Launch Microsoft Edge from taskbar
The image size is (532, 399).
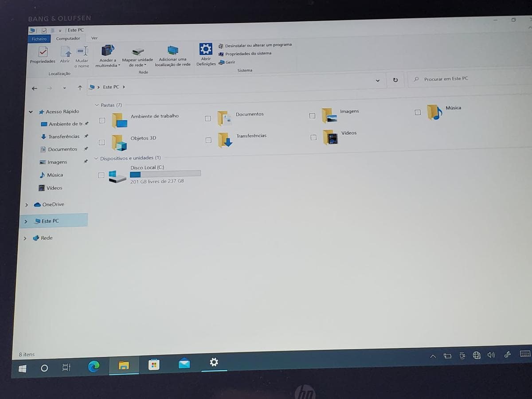click(94, 366)
